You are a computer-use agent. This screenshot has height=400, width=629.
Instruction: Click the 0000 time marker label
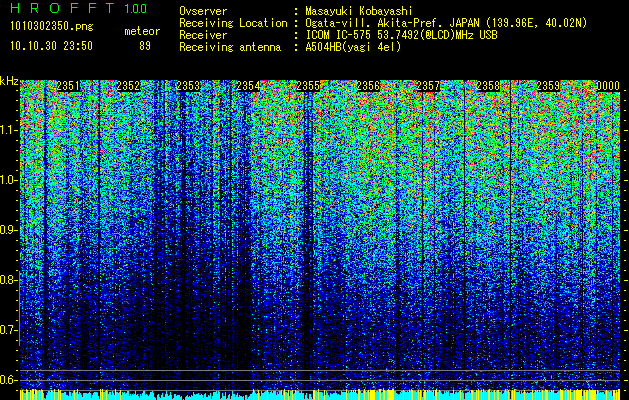608,86
